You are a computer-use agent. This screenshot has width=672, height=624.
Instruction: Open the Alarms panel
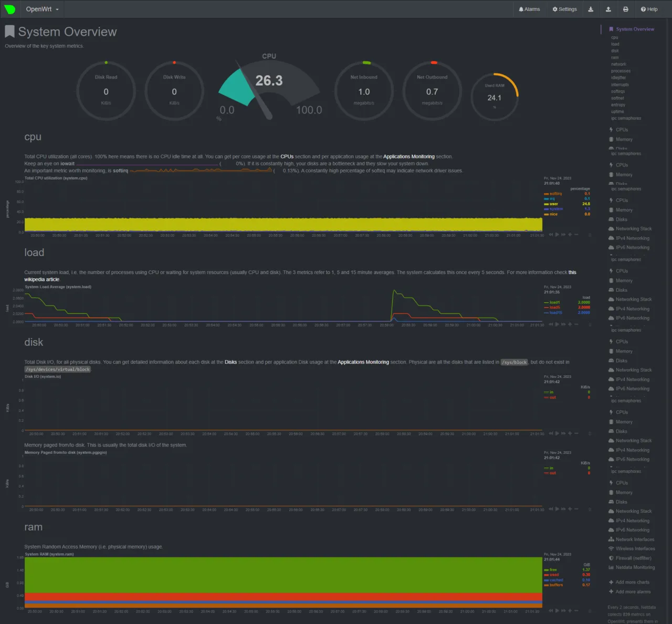tap(529, 9)
